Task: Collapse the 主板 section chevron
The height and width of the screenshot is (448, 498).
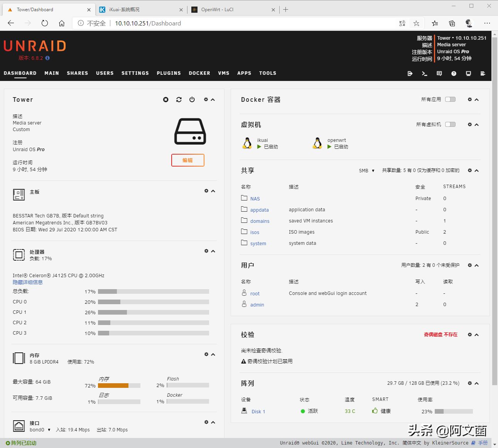Action: [x=213, y=191]
